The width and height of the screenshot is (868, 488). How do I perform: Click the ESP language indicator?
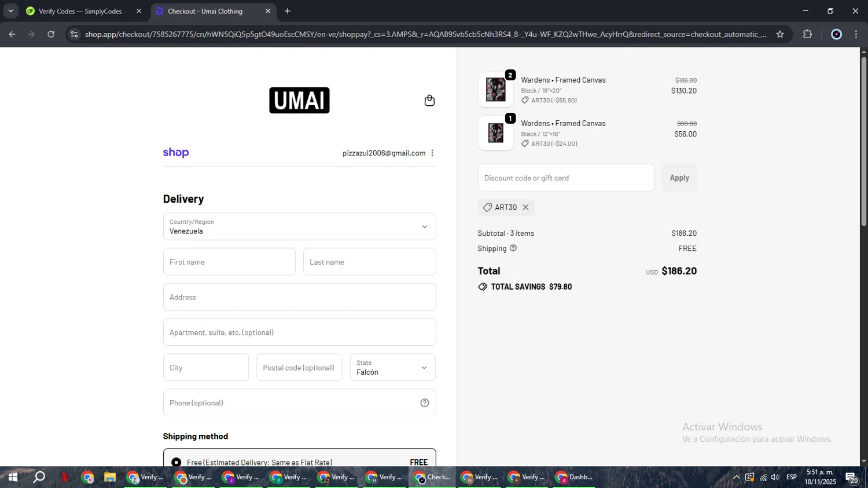792,477
